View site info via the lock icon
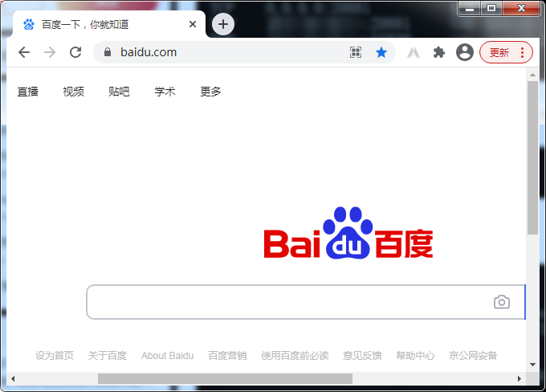Screen dimensions: 546x392 click(x=108, y=52)
